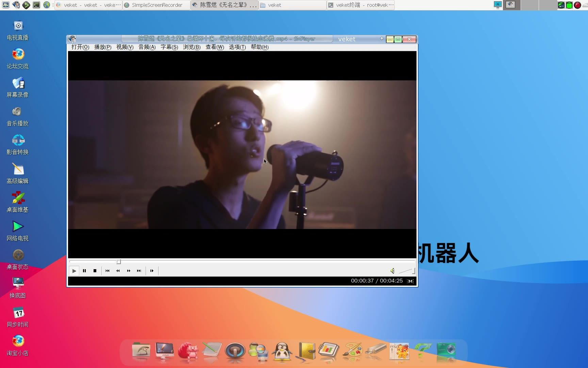Advance one frame with frame-step icon
Image resolution: width=588 pixels, height=368 pixels.
coord(152,271)
